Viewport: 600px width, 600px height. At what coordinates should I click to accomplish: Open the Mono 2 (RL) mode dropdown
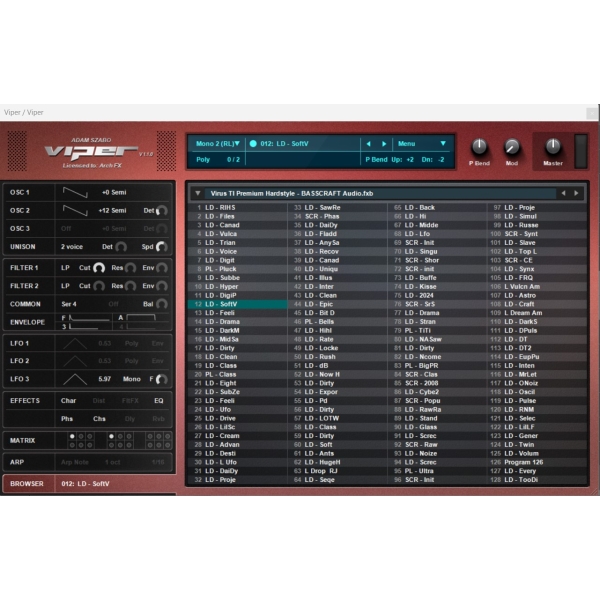click(x=218, y=144)
